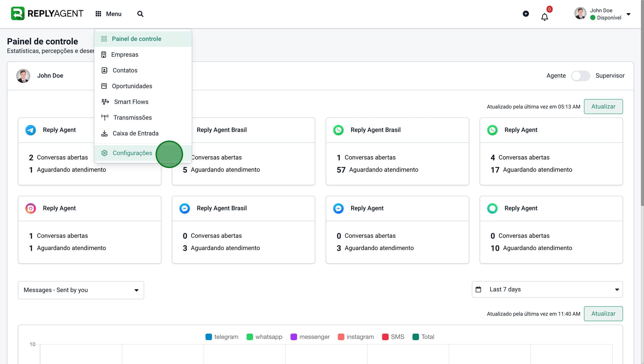Image resolution: width=644 pixels, height=364 pixels.
Task: Click the lower Atualizar button above chart
Action: [603, 313]
